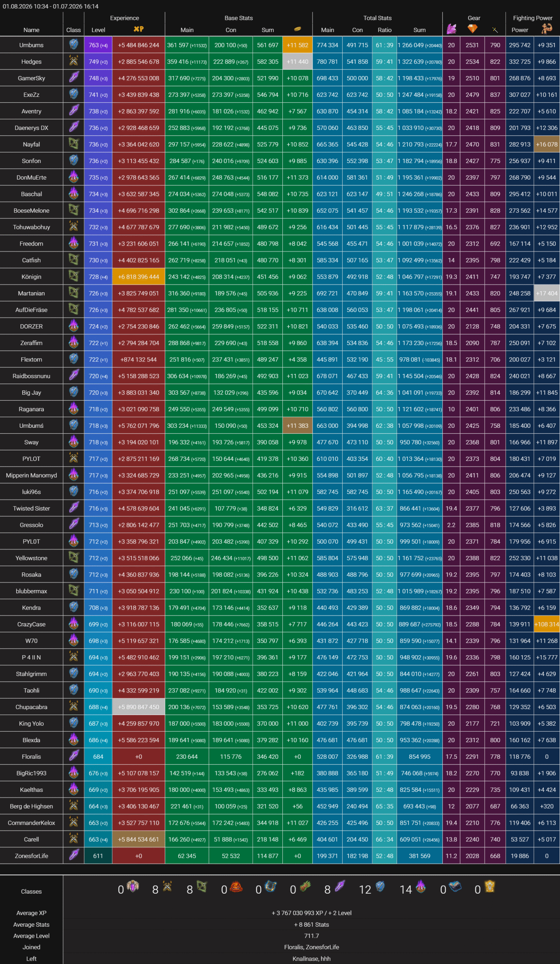The height and width of the screenshot is (964, 560).
Task: Click the class icon next to DonMuErte
Action: click(73, 177)
